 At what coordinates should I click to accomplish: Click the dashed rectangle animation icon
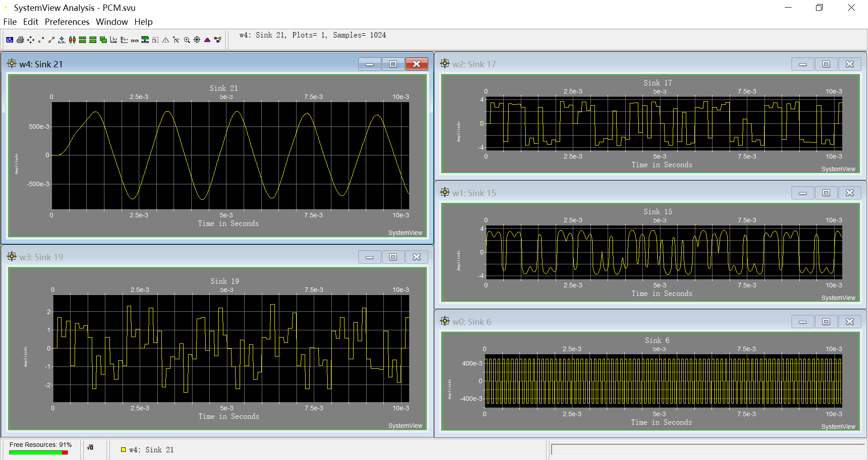pyautogui.click(x=155, y=40)
